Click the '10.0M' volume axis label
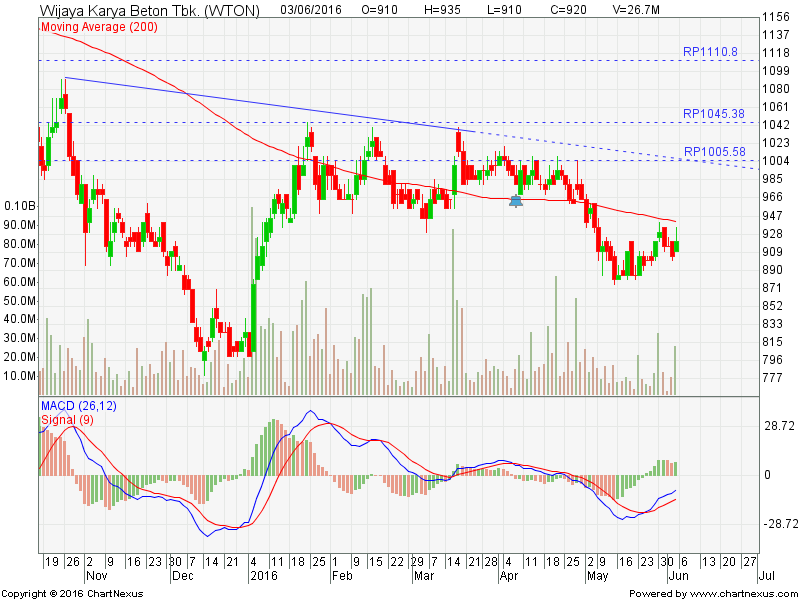 (20, 376)
